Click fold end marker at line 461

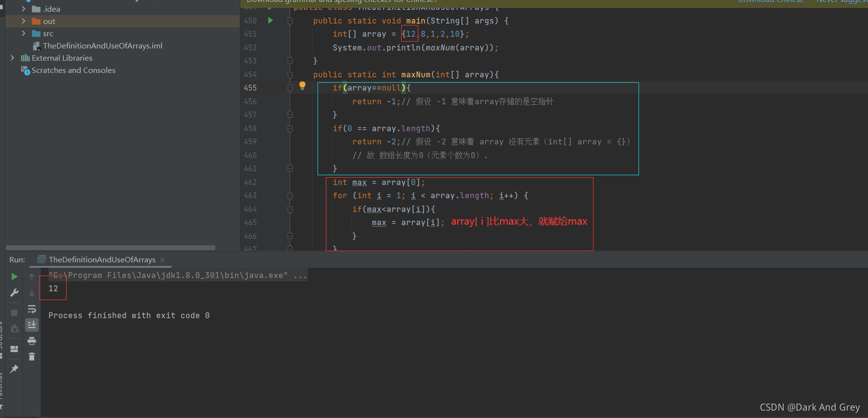pyautogui.click(x=290, y=168)
